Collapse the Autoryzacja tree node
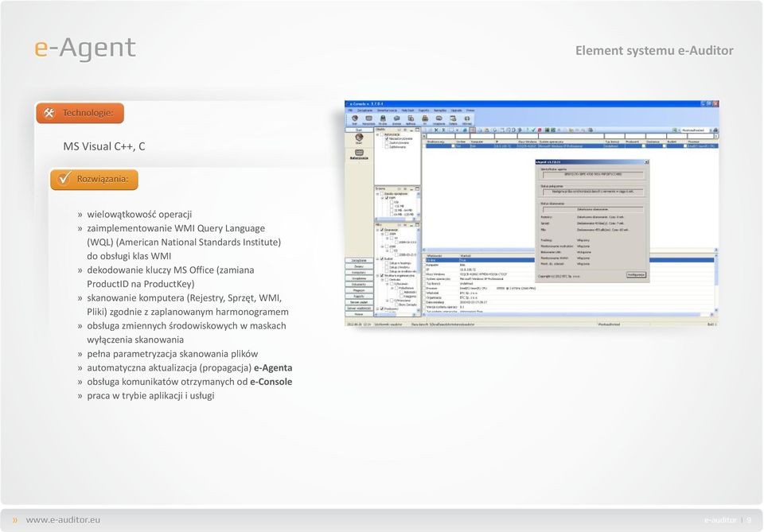The height and width of the screenshot is (532, 764). 377,135
